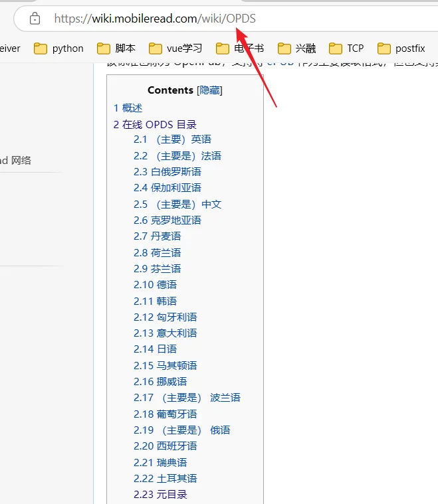The height and width of the screenshot is (504, 438).
Task: Open section 2.5 (主要是) 中文
Action: tap(177, 205)
